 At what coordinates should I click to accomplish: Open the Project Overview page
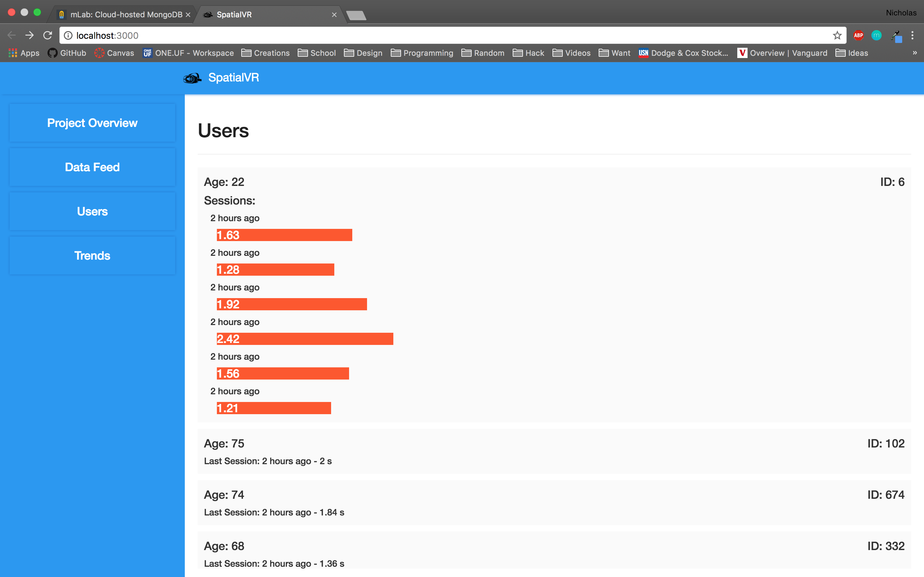pyautogui.click(x=92, y=123)
